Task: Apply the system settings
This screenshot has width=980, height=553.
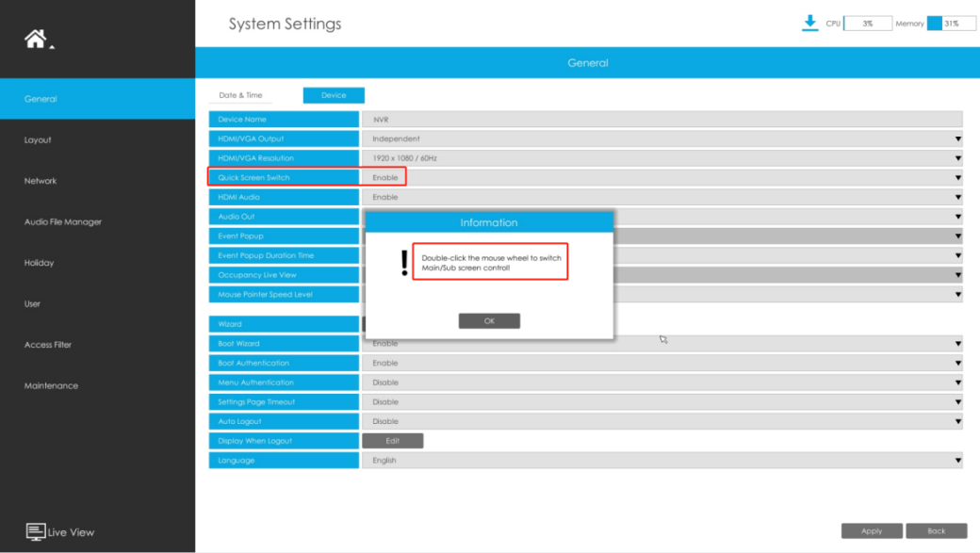Action: coord(872,531)
